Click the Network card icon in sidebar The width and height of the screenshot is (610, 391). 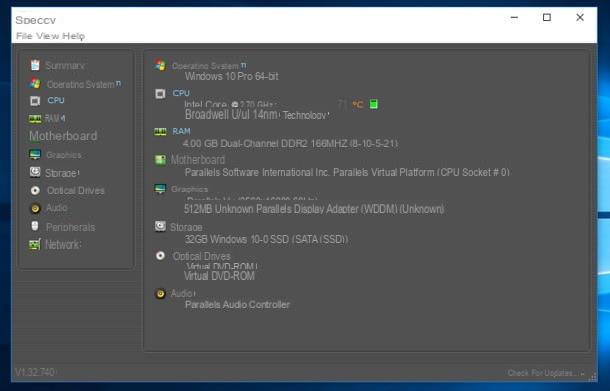(x=35, y=244)
